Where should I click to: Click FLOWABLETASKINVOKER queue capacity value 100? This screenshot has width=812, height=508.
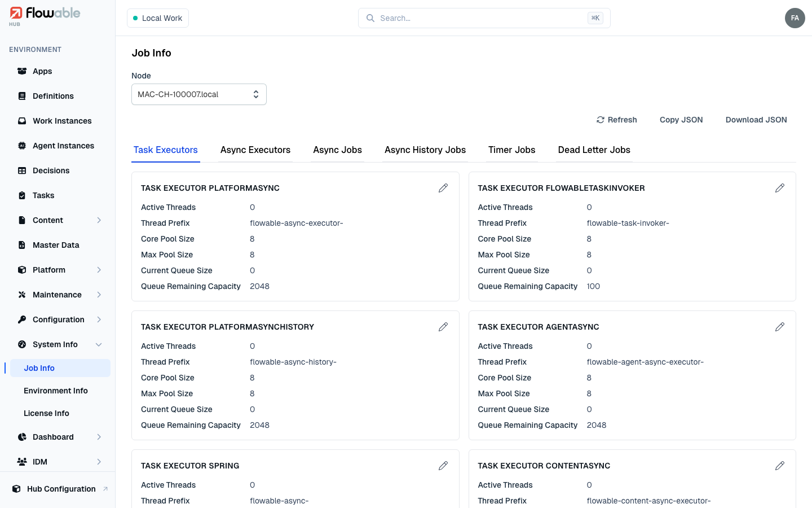tap(593, 286)
